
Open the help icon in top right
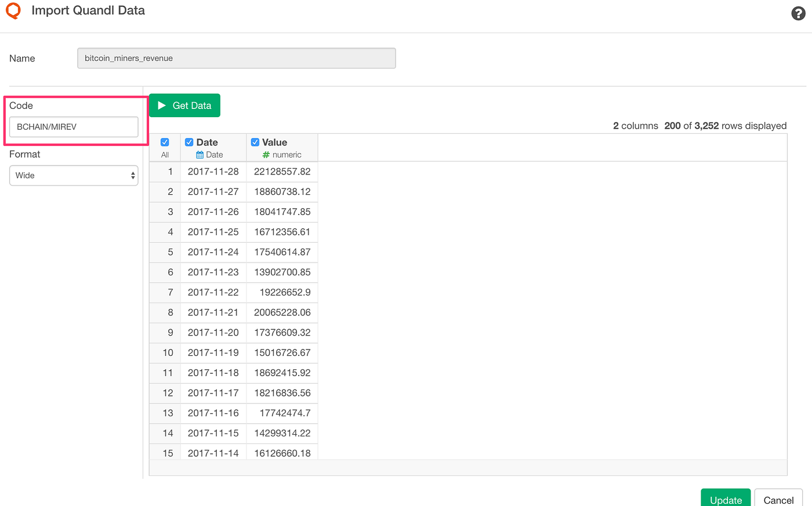coord(798,13)
